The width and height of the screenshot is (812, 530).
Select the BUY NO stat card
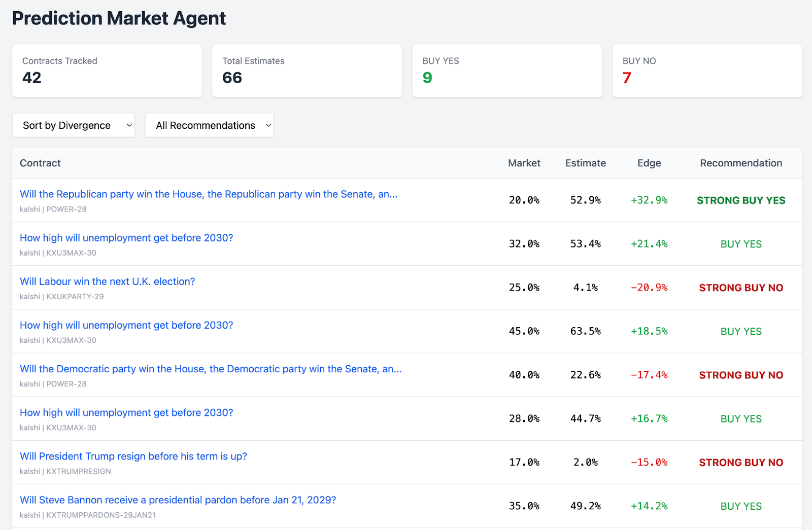coord(707,70)
